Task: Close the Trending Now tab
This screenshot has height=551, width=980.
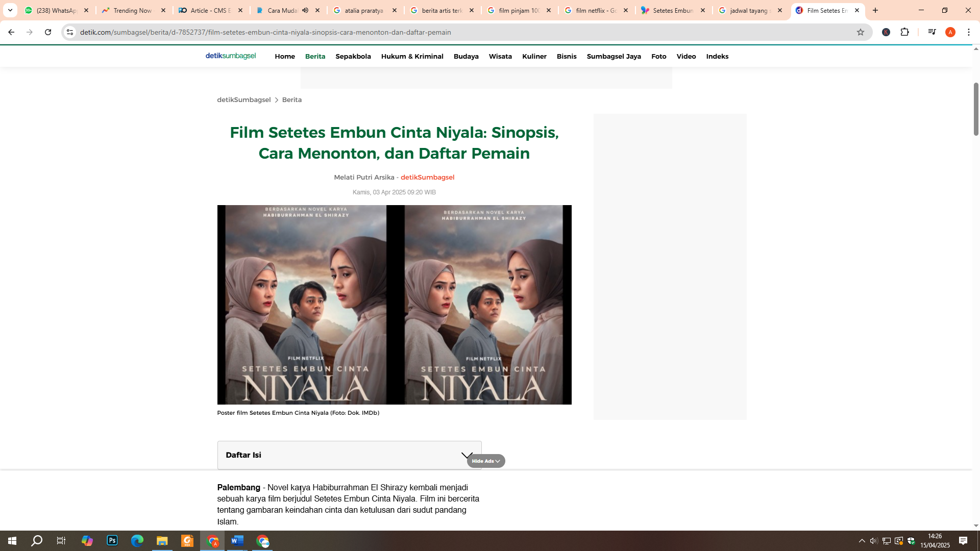Action: (163, 10)
